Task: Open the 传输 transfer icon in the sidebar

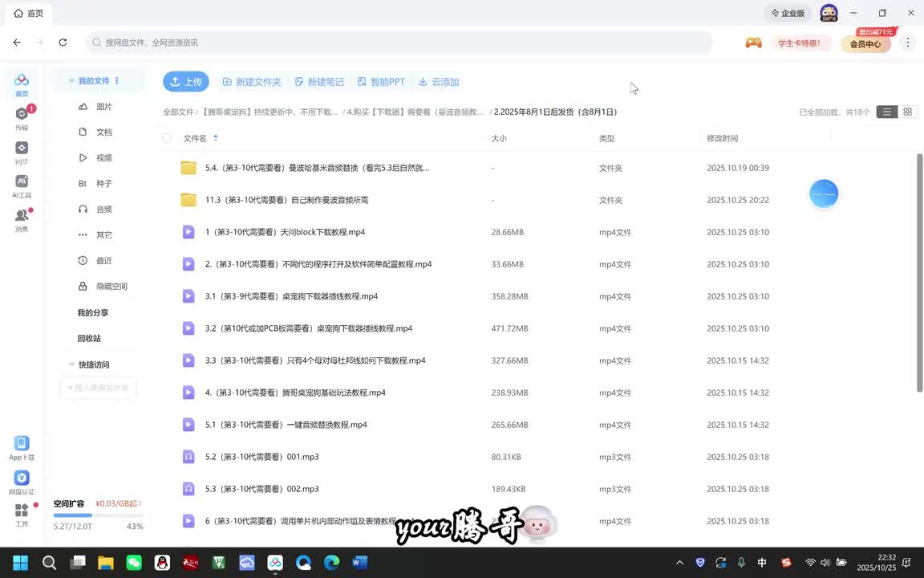Action: pyautogui.click(x=22, y=118)
